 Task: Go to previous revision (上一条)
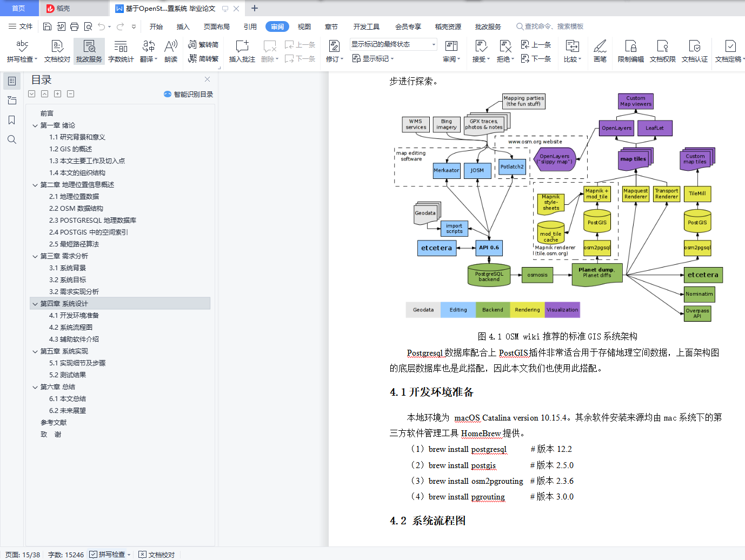(536, 44)
